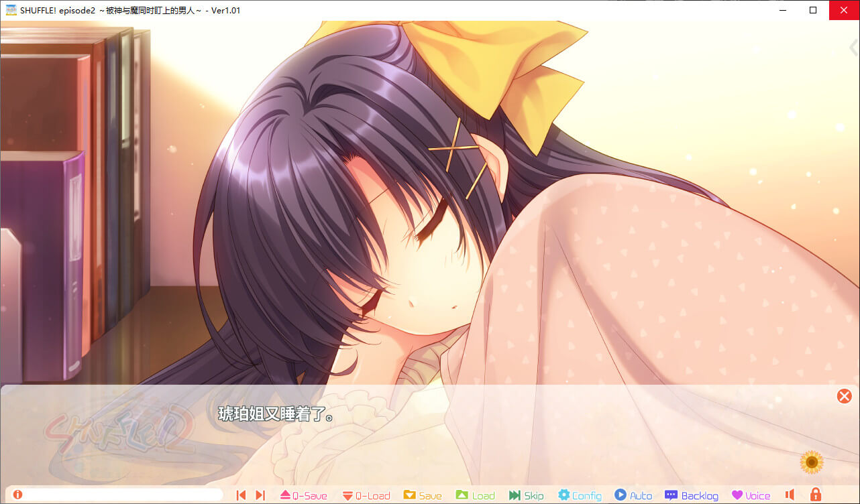Click the Q-Save button
860x504 pixels.
pyautogui.click(x=303, y=495)
